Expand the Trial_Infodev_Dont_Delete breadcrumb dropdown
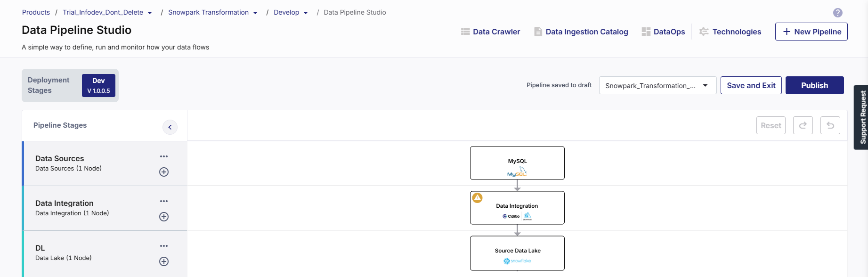The width and height of the screenshot is (868, 277). 150,13
